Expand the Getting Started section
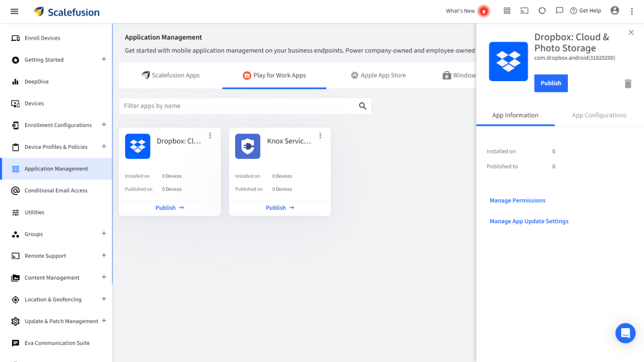 pyautogui.click(x=104, y=60)
